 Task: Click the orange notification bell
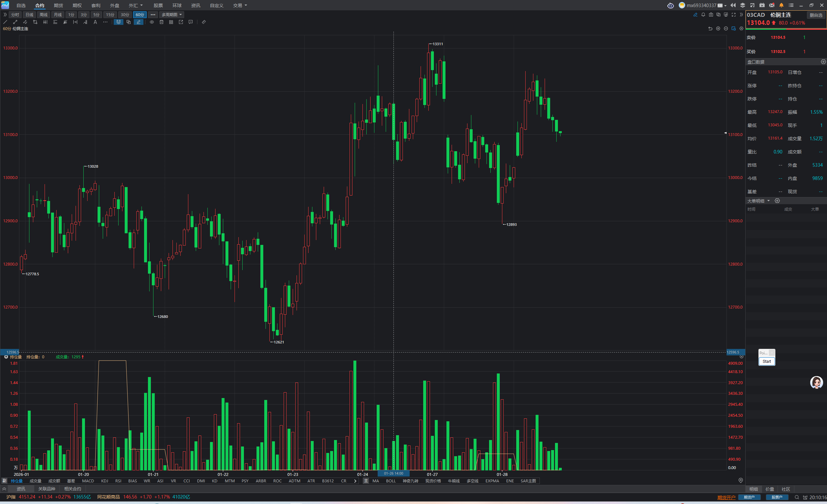click(781, 5)
